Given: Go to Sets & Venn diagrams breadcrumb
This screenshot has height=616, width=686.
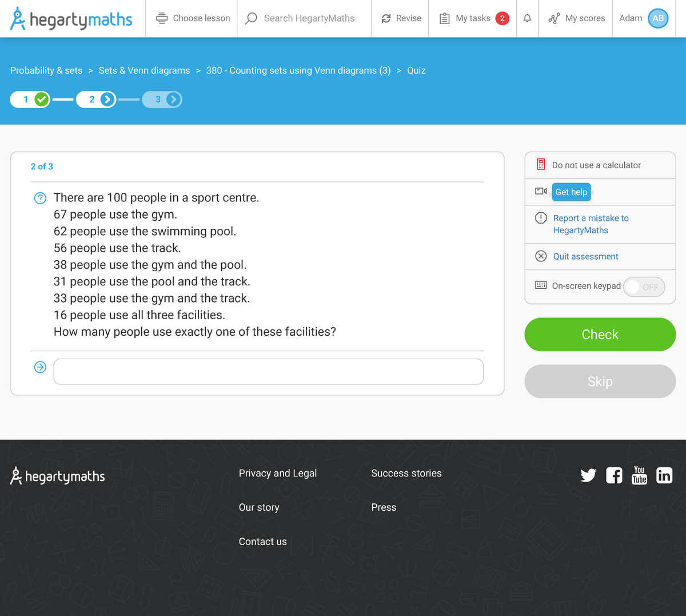Looking at the screenshot, I should [x=144, y=70].
